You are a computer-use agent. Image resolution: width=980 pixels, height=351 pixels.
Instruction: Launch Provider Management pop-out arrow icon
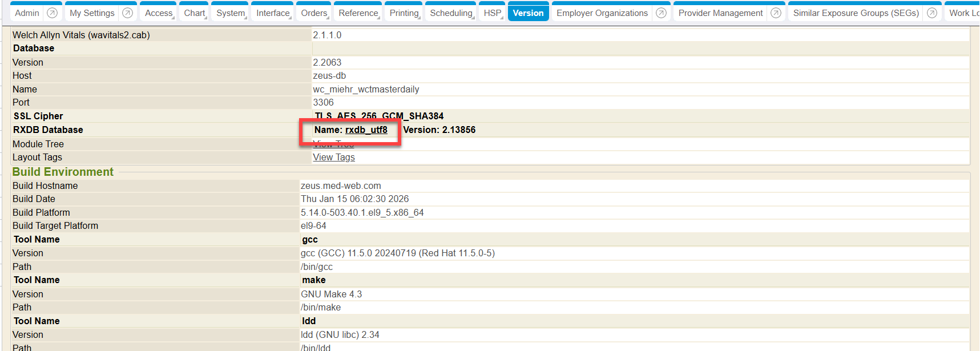click(776, 13)
